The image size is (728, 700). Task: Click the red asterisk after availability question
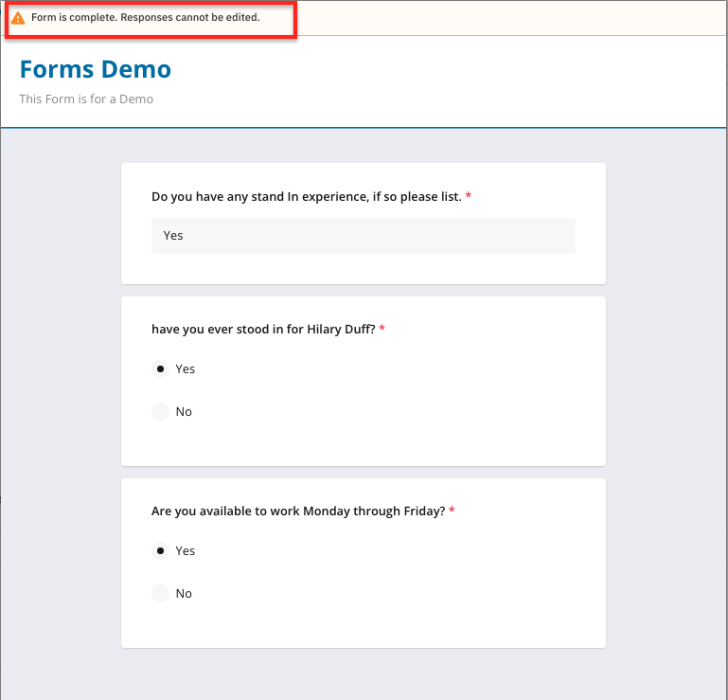point(452,511)
